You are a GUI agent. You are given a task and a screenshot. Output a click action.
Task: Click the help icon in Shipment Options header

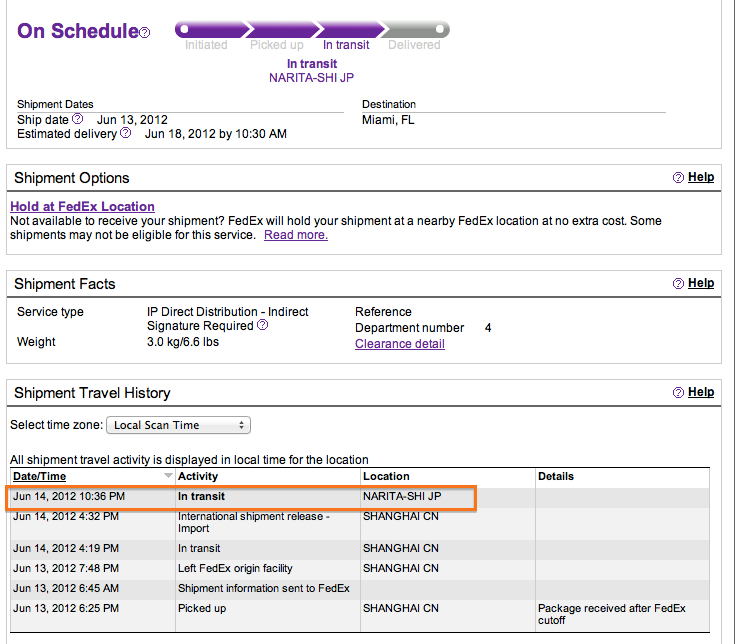coord(678,177)
